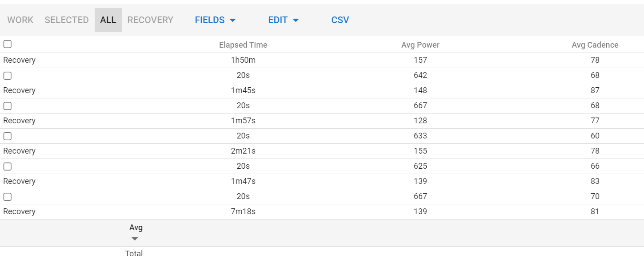Tick the last 20s interval checkbox with 70 cadence
The image size is (644, 256).
(8, 197)
